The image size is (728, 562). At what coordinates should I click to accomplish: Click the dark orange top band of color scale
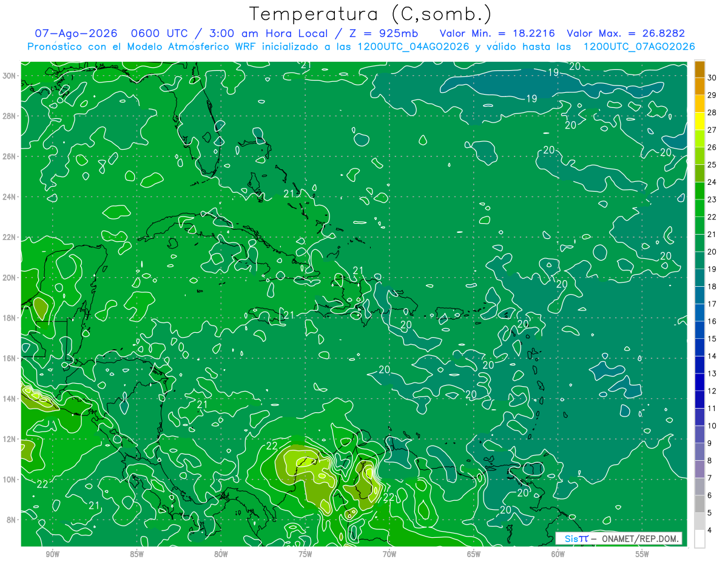coord(699,69)
